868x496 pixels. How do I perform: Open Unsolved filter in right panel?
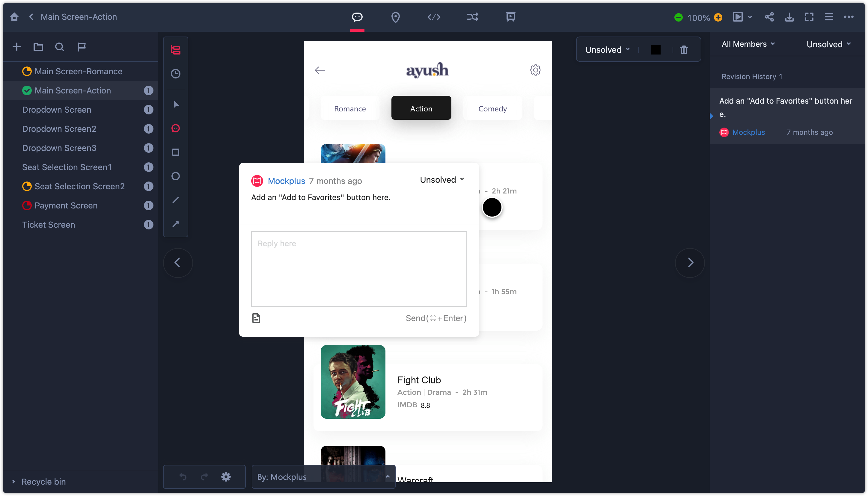[828, 44]
